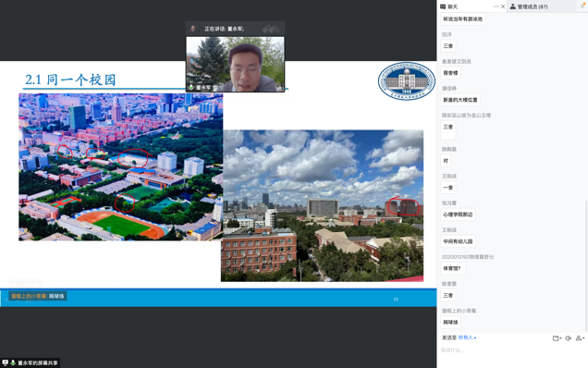This screenshot has width=588, height=368.
Task: Open the notification icon with the orange dot
Action: click(x=583, y=6)
